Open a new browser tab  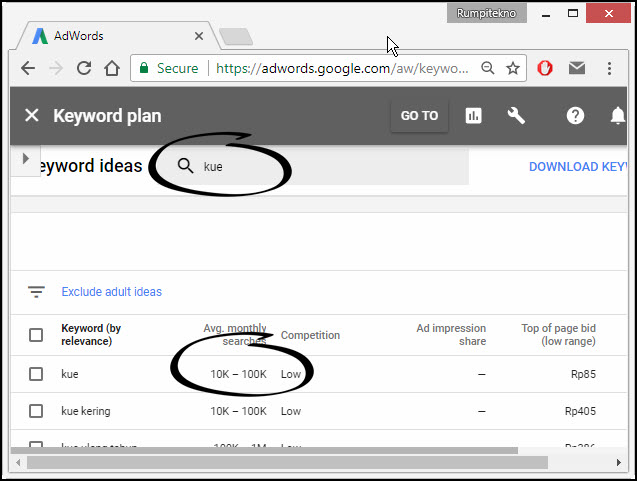pos(236,37)
